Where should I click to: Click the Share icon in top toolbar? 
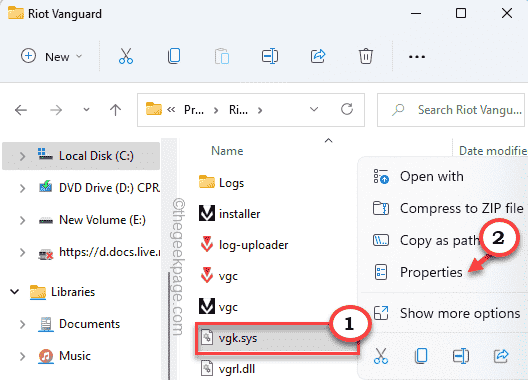(x=318, y=56)
